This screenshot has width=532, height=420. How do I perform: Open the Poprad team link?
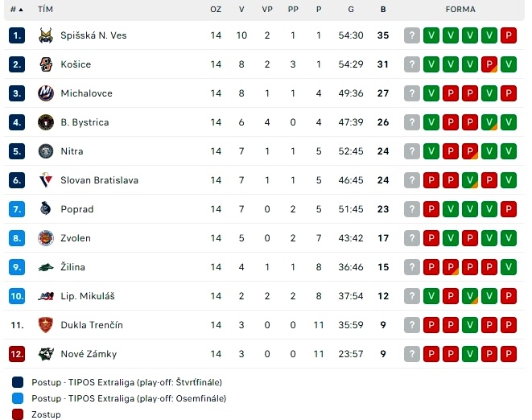[76, 209]
